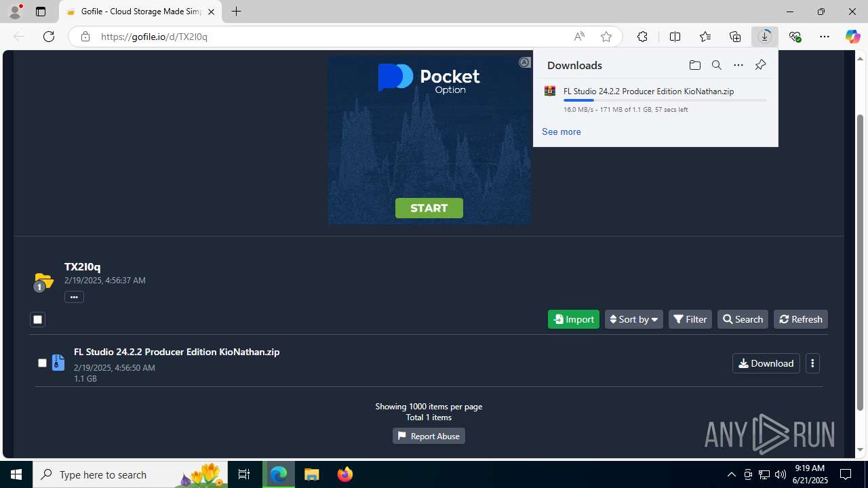
Task: Click the scrollbar down arrow
Action: tap(861, 450)
